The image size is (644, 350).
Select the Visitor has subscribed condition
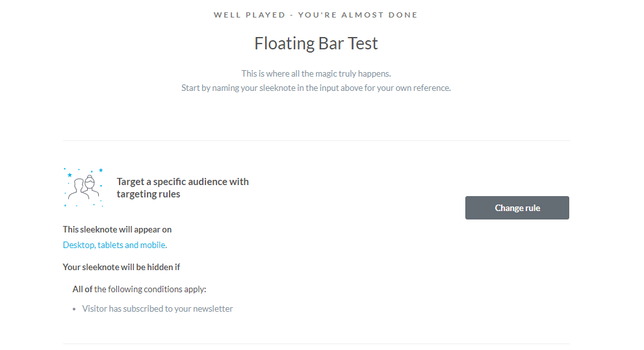(157, 308)
